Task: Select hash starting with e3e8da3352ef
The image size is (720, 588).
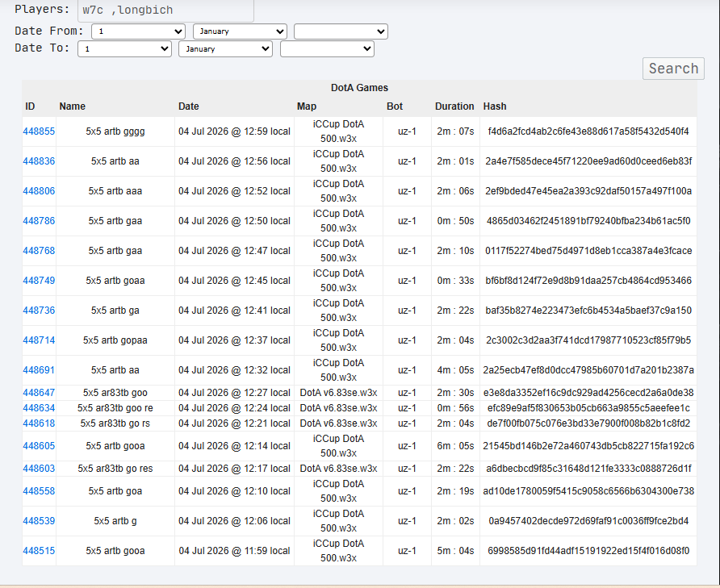Action: click(x=588, y=393)
